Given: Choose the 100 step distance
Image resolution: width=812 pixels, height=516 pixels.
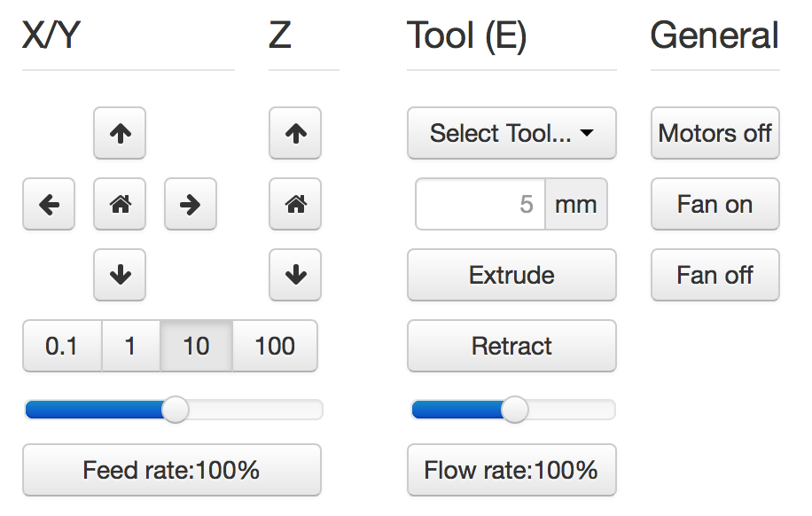Looking at the screenshot, I should [275, 346].
